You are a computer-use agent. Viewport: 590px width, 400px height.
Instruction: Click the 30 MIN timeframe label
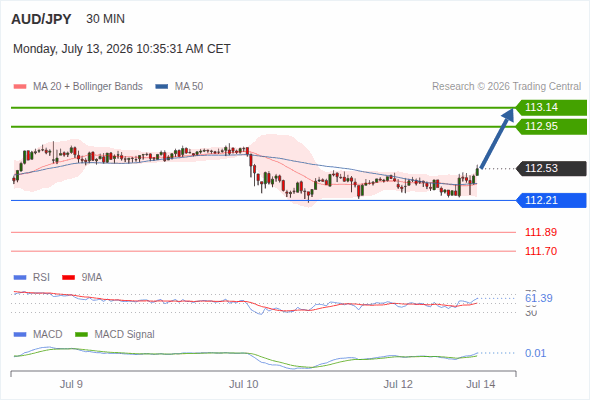[x=105, y=19]
